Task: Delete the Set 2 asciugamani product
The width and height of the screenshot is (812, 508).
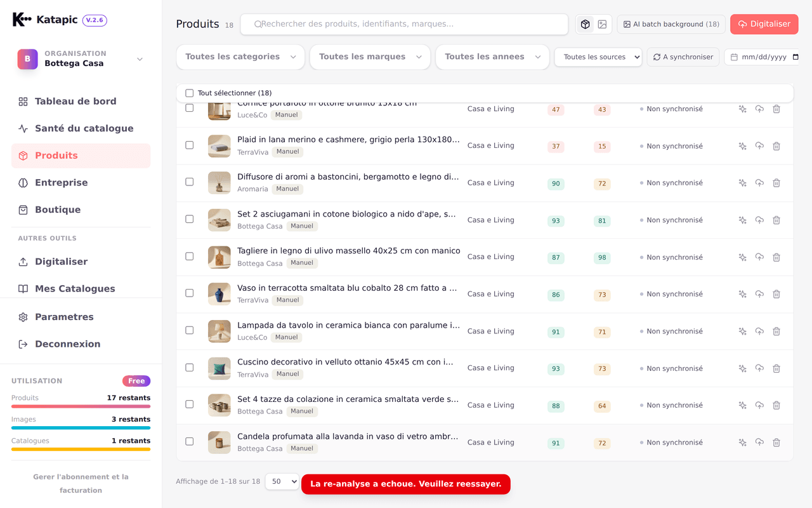Action: (x=776, y=220)
